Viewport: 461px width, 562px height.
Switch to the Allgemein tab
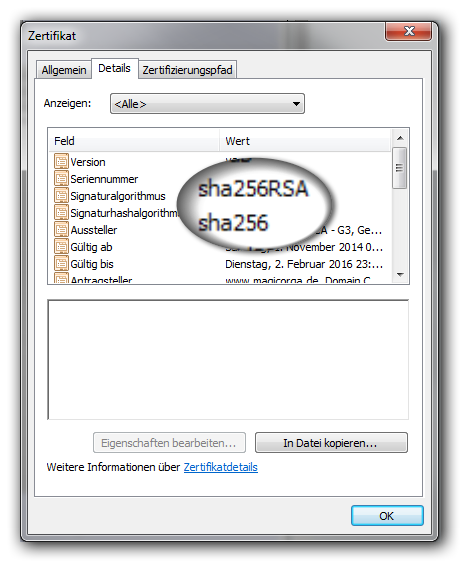point(64,70)
